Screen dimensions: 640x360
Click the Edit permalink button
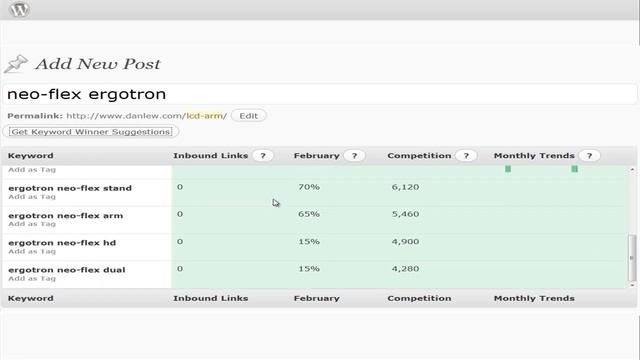click(249, 116)
